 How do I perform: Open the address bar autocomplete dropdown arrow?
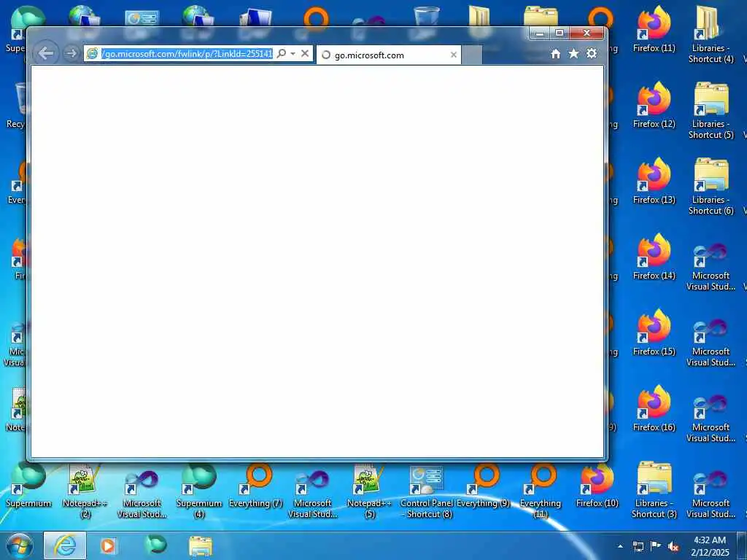pos(293,54)
